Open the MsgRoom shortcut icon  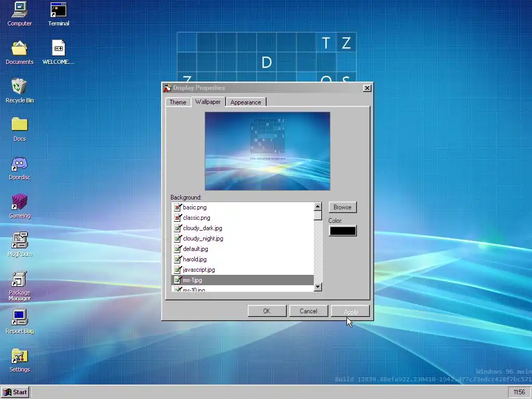[x=19, y=244]
